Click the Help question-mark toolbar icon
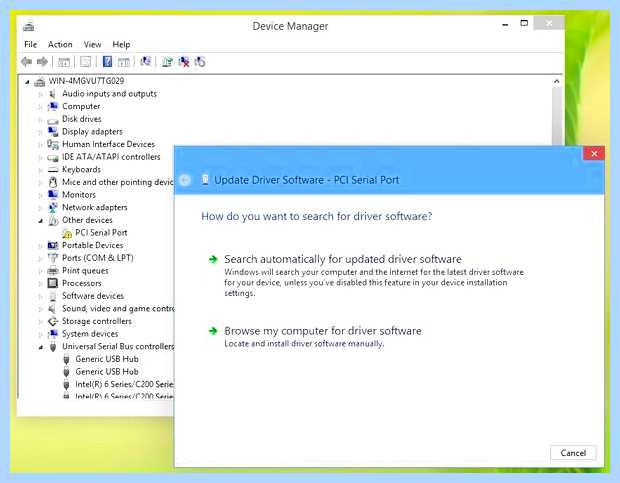 (x=107, y=61)
